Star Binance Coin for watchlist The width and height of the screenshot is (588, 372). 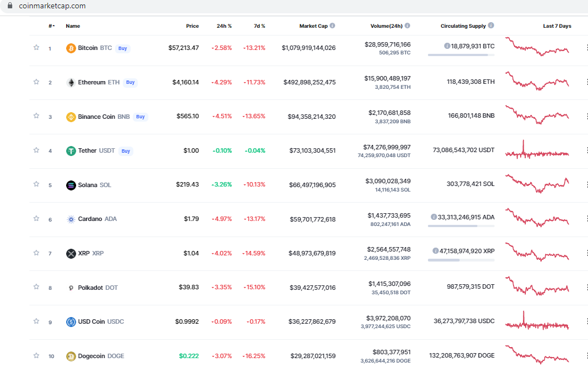(x=36, y=115)
